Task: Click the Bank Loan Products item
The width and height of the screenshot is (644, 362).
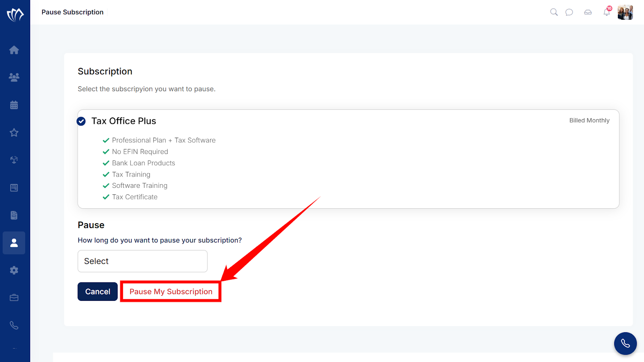Action: (144, 163)
